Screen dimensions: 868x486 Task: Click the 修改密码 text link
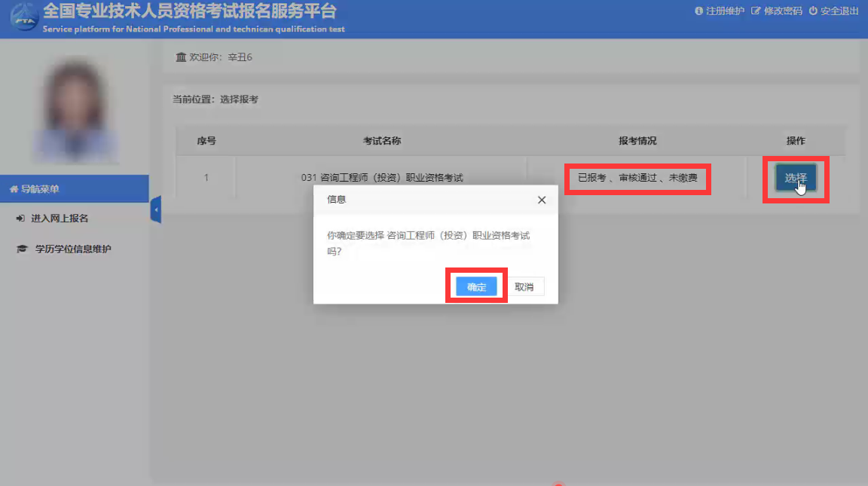pos(782,11)
